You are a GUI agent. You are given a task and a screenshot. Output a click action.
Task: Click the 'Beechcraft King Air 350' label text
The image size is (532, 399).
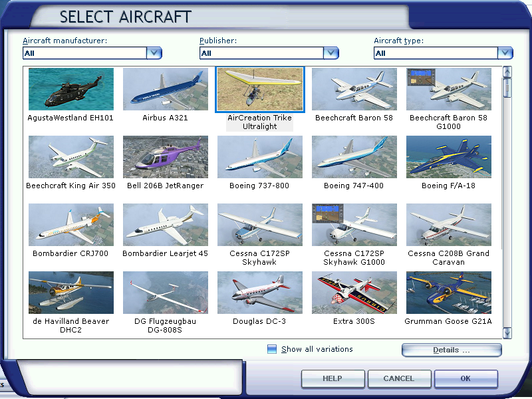click(x=71, y=186)
